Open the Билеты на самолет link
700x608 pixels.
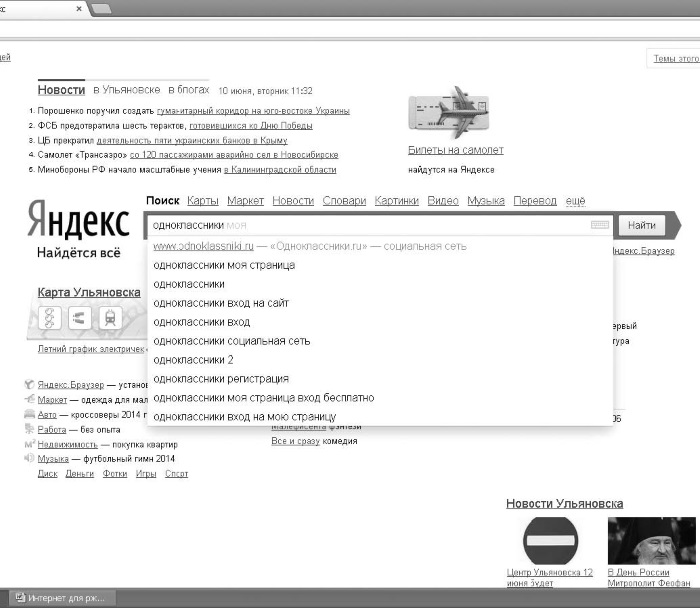456,150
